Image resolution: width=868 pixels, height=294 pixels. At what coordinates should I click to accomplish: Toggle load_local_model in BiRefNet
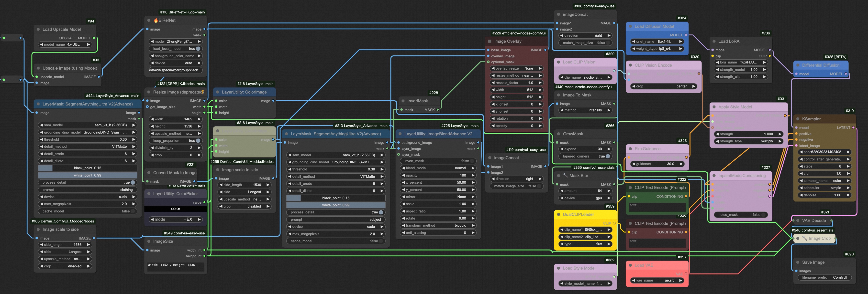198,49
